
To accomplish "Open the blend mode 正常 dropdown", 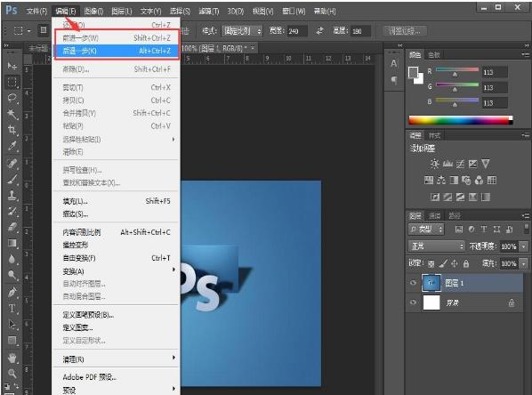I will [x=437, y=246].
